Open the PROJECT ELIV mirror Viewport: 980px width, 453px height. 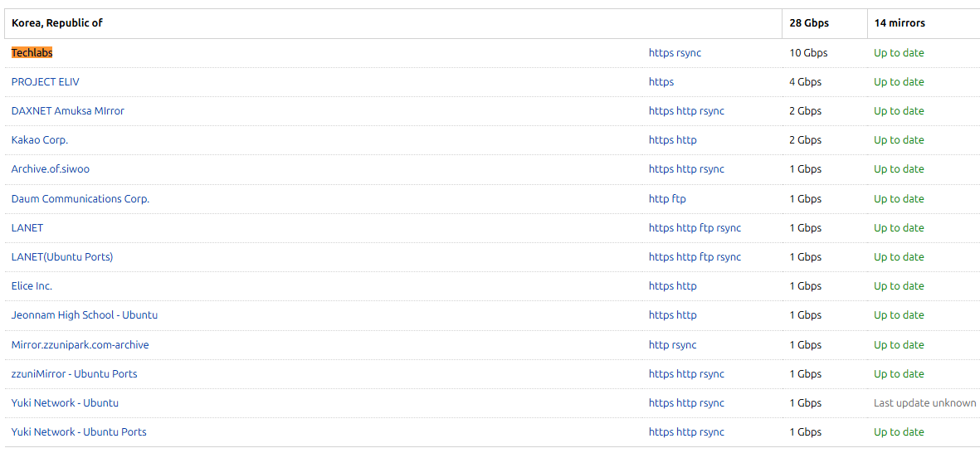click(x=45, y=82)
